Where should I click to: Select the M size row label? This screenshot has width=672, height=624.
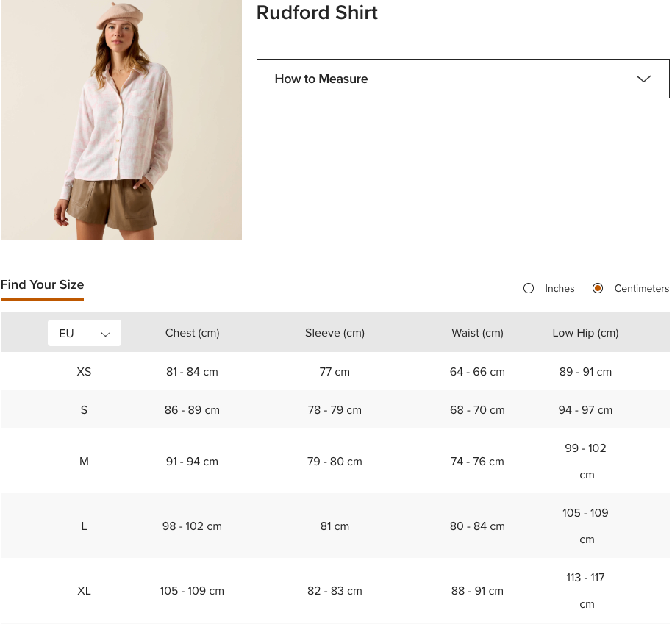pos(84,462)
